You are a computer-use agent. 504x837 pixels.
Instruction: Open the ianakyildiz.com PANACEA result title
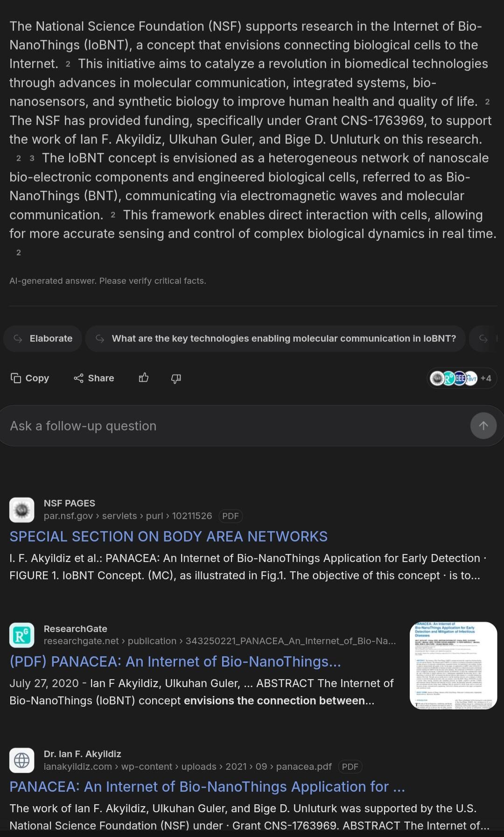click(207, 787)
